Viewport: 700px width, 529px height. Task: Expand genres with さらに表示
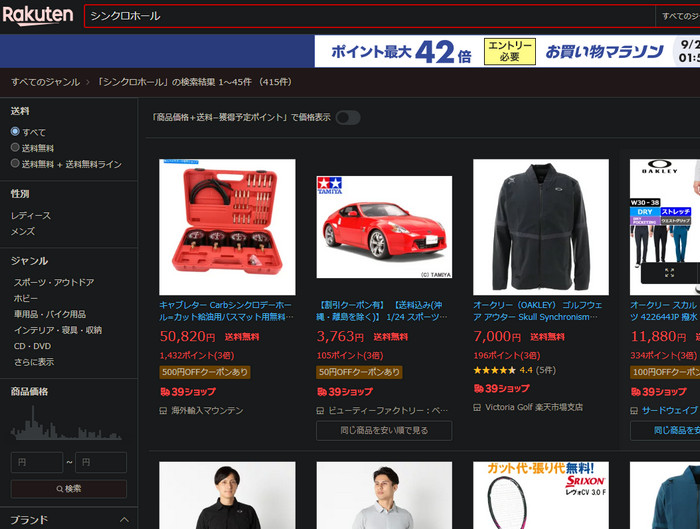click(x=34, y=362)
